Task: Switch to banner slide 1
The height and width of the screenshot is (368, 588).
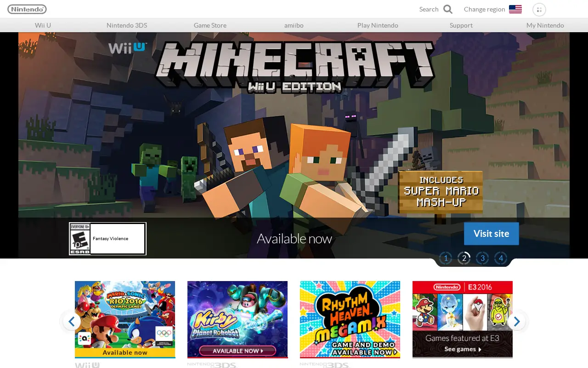Action: click(446, 258)
